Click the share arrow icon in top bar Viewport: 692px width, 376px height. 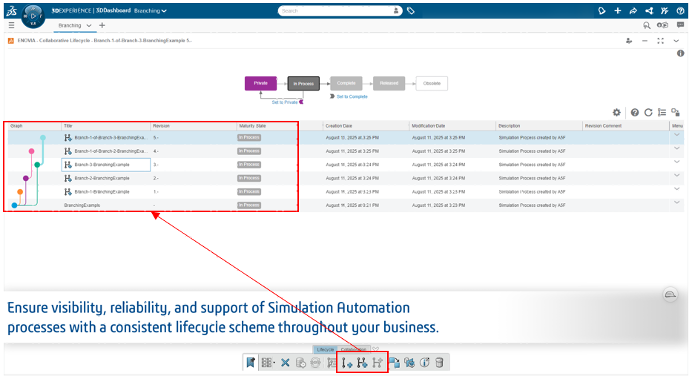633,11
